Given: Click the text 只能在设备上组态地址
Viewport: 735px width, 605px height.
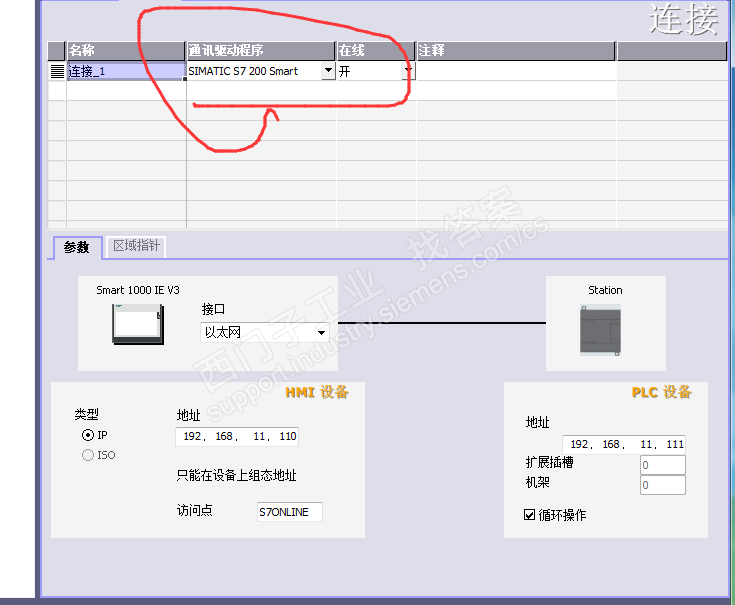Looking at the screenshot, I should [236, 475].
